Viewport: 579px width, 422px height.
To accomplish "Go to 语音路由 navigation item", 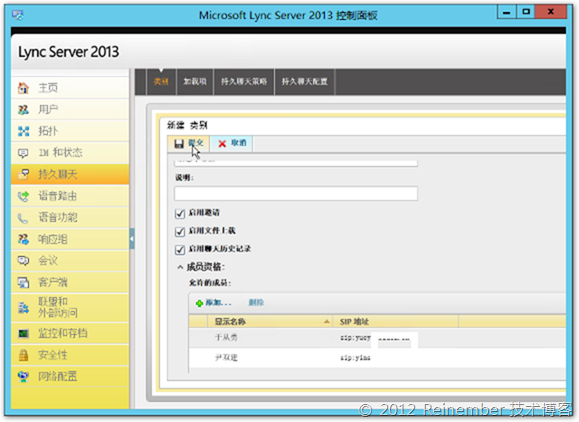I will coord(70,196).
